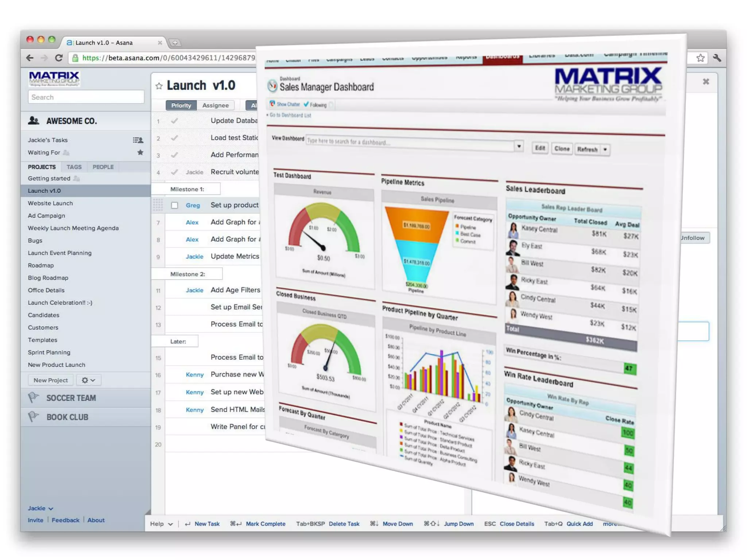Viewport: 747px width, 560px height.
Task: Switch to the TAGS tab
Action: [x=74, y=167]
